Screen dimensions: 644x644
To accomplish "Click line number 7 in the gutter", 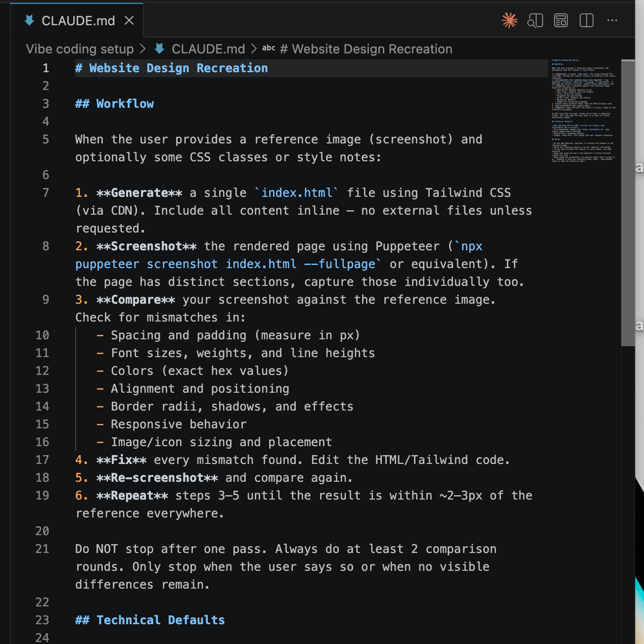I will pos(46,193).
